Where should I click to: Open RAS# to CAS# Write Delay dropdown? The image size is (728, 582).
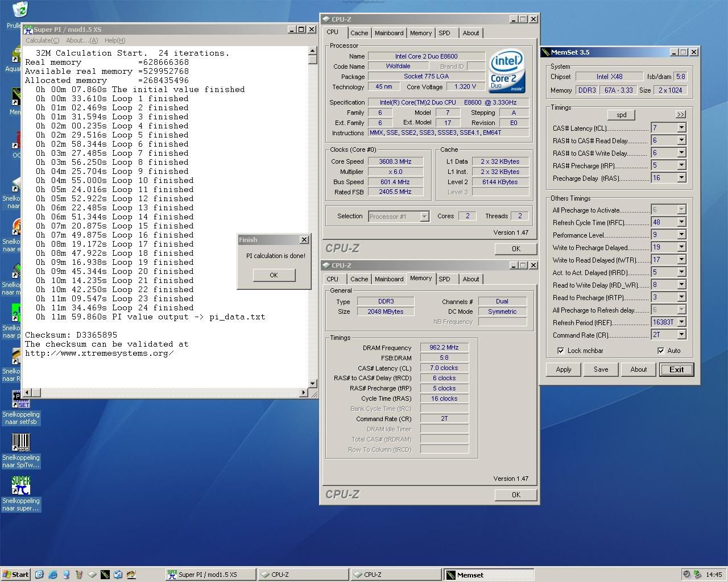click(681, 153)
